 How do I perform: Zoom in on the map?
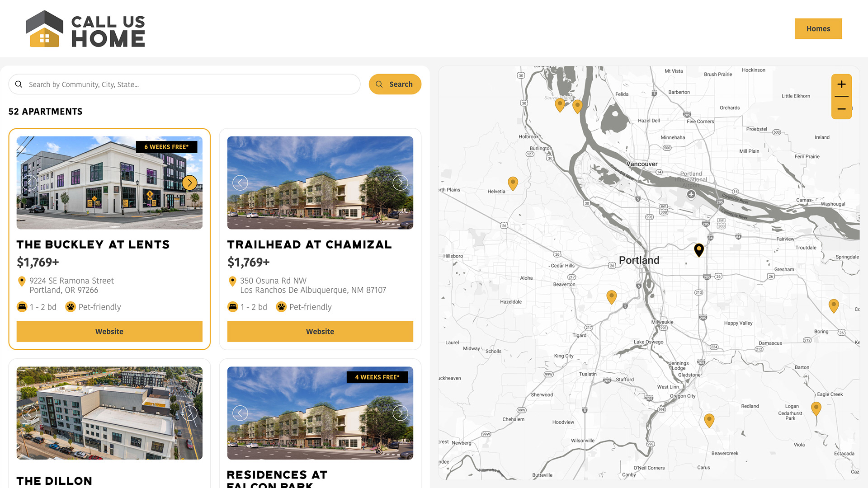(x=841, y=84)
